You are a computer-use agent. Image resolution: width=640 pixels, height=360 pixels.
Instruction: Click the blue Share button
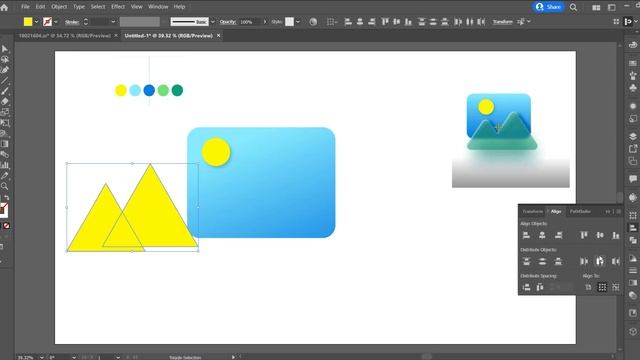pos(549,7)
